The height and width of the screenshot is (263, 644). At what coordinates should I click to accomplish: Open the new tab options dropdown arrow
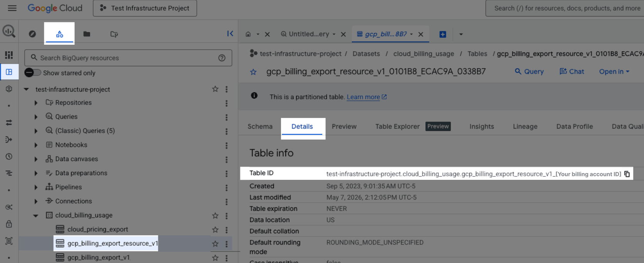coord(461,34)
